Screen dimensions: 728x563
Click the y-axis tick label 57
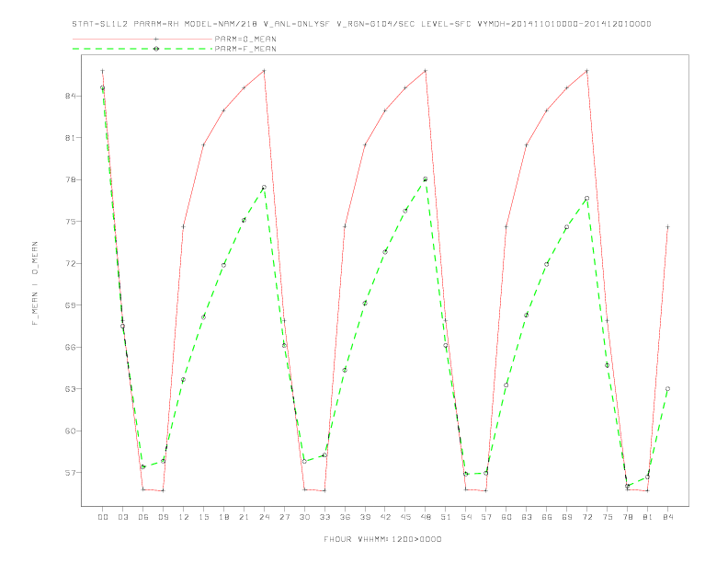coord(70,473)
